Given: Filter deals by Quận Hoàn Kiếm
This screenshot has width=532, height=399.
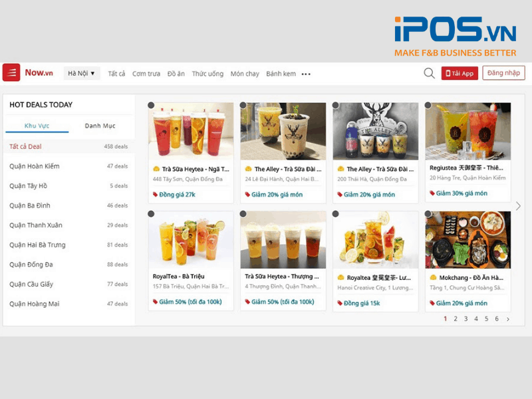Looking at the screenshot, I should (x=35, y=166).
